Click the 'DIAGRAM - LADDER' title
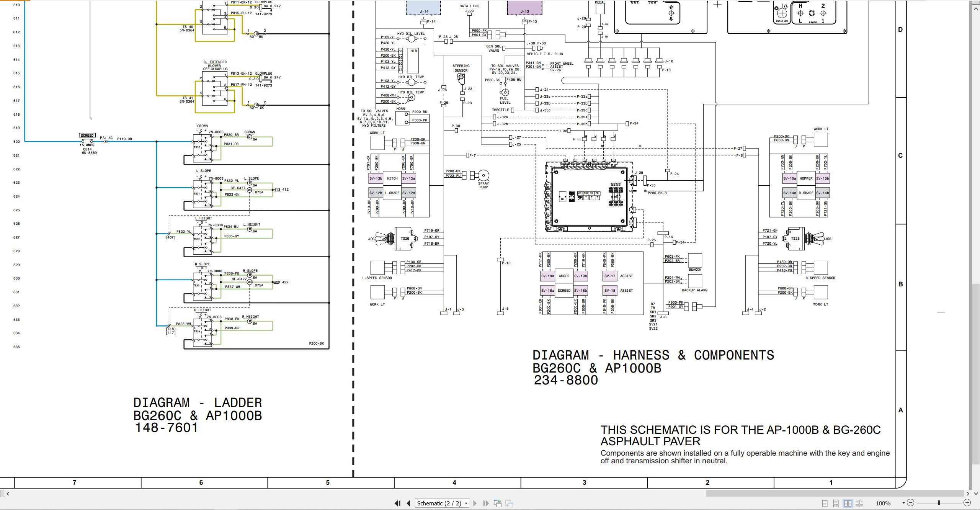This screenshot has width=980, height=510. click(198, 403)
